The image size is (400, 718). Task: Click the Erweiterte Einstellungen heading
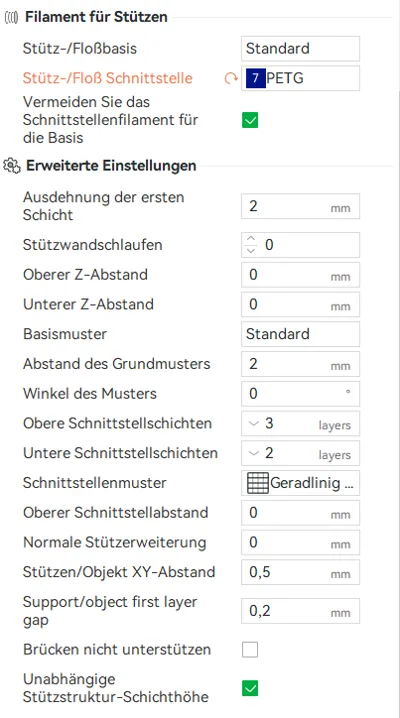(x=111, y=165)
